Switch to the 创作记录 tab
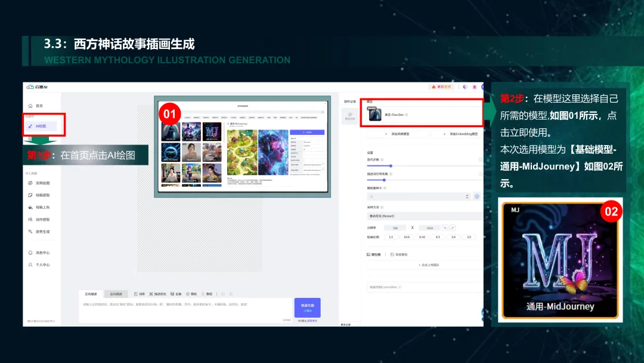This screenshot has height=363, width=644. [350, 101]
